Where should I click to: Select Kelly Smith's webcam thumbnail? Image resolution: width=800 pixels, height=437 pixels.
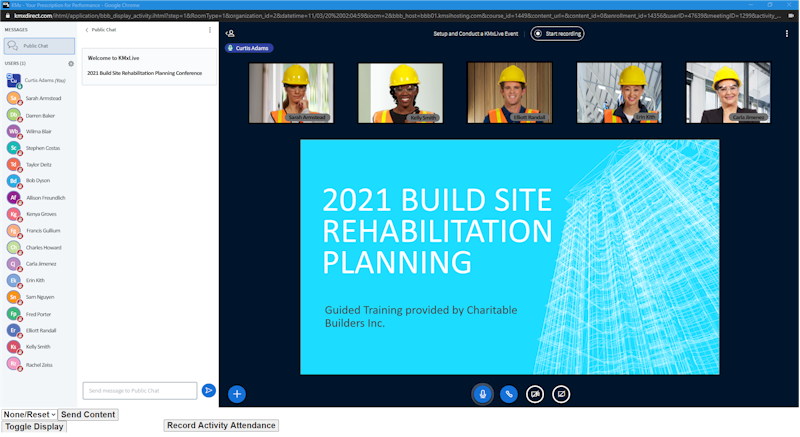pyautogui.click(x=401, y=93)
